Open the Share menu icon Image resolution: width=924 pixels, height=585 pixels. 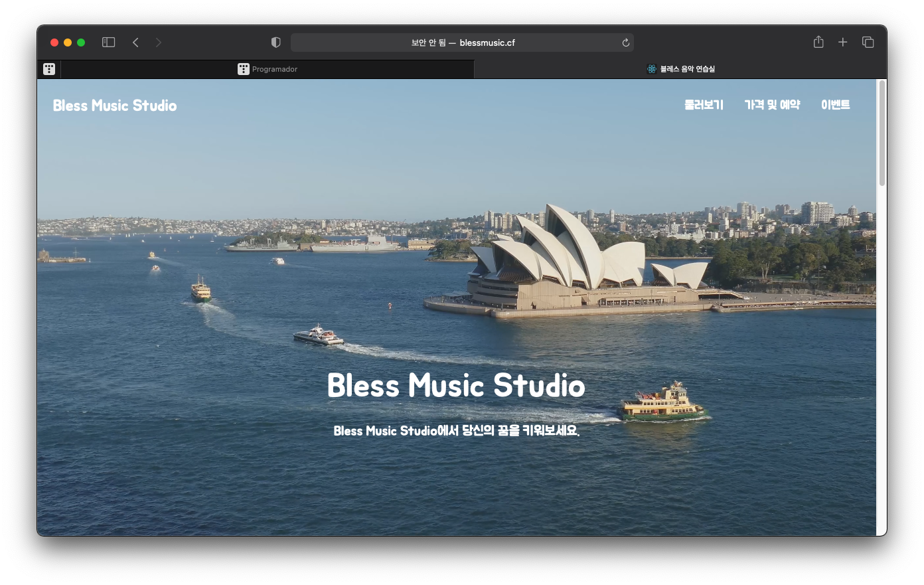point(818,42)
